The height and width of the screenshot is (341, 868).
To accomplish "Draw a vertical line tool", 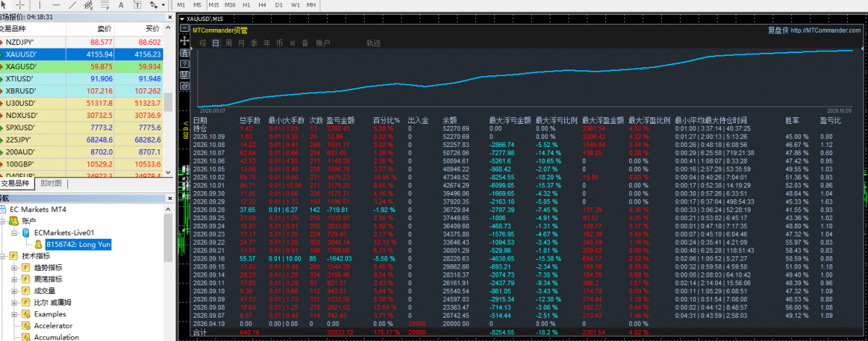I will point(40,5).
